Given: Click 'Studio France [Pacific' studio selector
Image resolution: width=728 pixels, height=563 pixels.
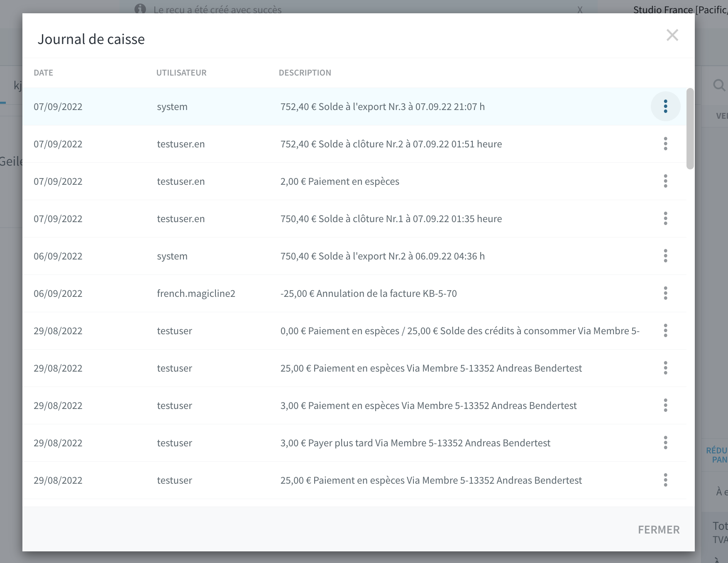Looking at the screenshot, I should click(x=680, y=10).
